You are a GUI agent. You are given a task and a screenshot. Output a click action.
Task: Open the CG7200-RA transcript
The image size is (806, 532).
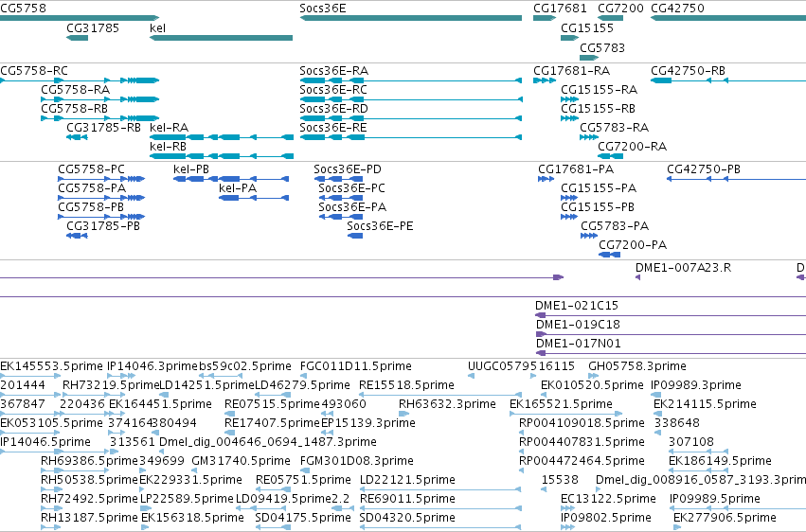(610, 156)
